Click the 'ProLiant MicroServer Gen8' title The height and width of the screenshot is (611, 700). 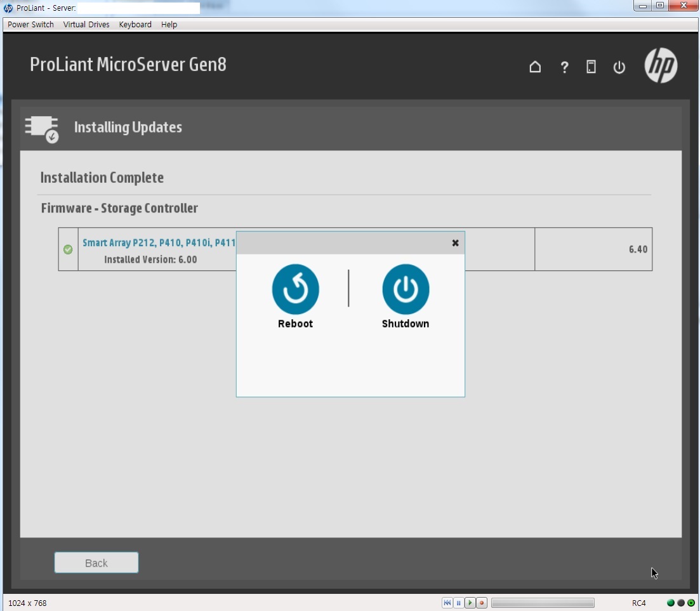(x=128, y=64)
